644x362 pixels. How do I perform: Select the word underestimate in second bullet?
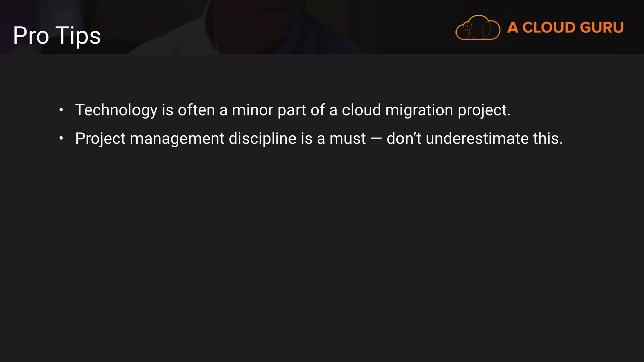click(x=477, y=138)
